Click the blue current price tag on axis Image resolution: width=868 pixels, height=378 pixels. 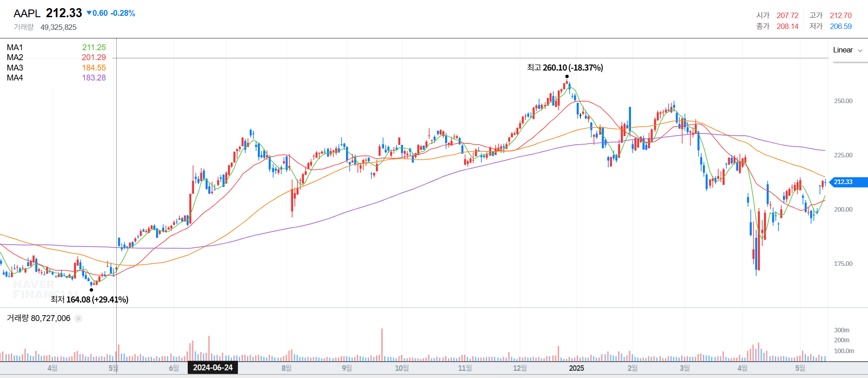(849, 182)
